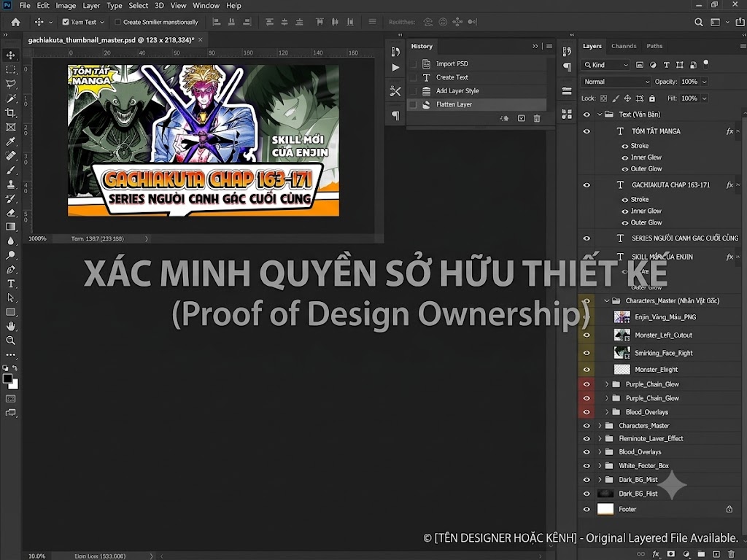747x560 pixels.
Task: Hide the TÓM TẮT MANGA text layer
Action: [587, 131]
